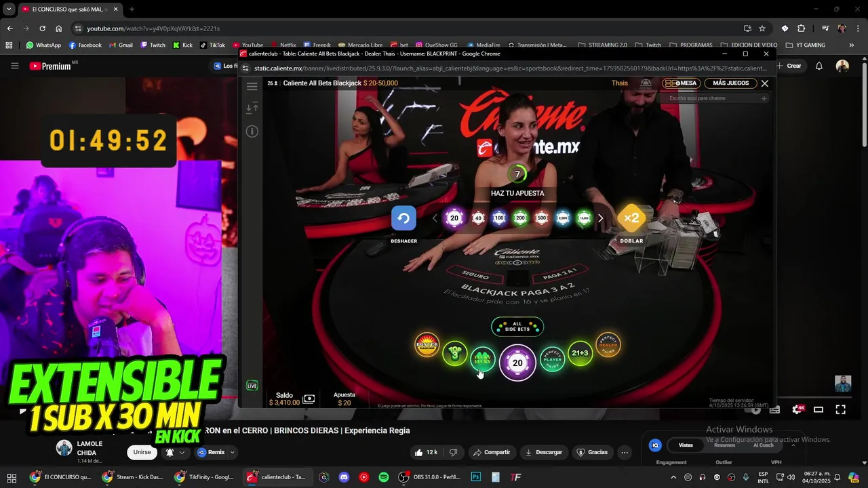Screen dimensions: 868x488
Task: Open YouTube notifications bell
Action: [819, 66]
